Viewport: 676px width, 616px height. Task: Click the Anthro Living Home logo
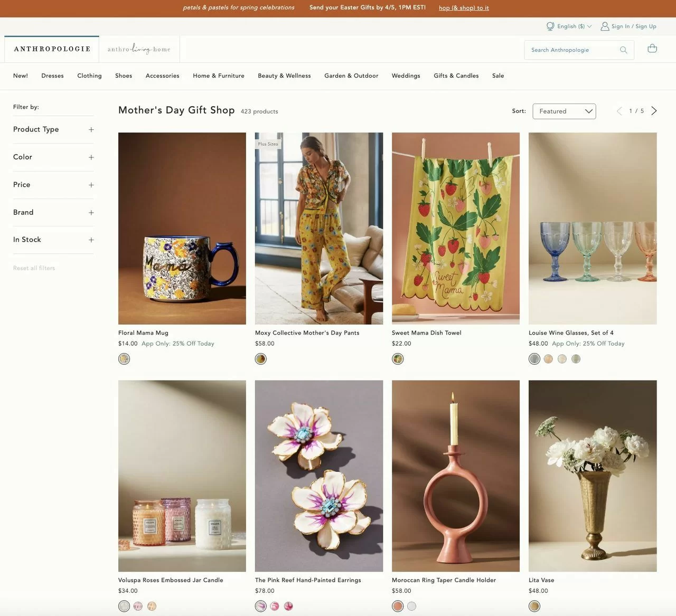(x=139, y=49)
